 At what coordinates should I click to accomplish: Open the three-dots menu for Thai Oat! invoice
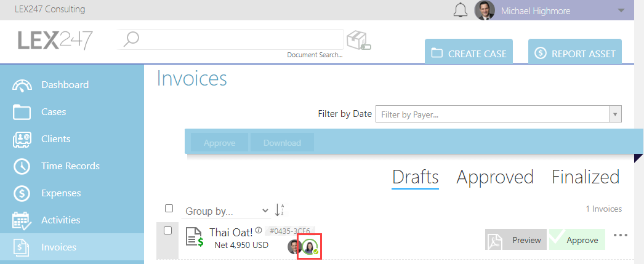(620, 235)
